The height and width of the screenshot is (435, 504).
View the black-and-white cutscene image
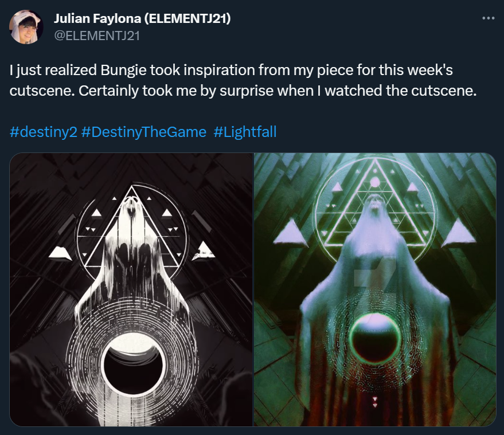131,289
